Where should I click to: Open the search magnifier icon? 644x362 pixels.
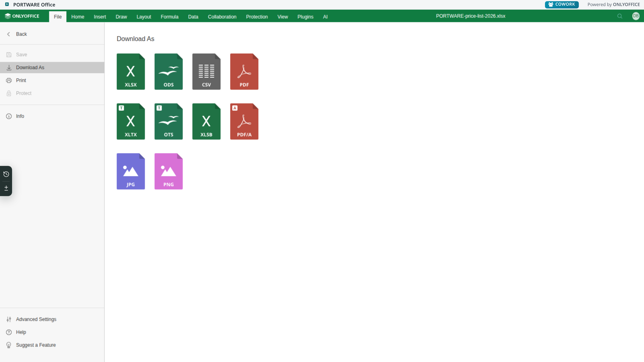pos(620,16)
